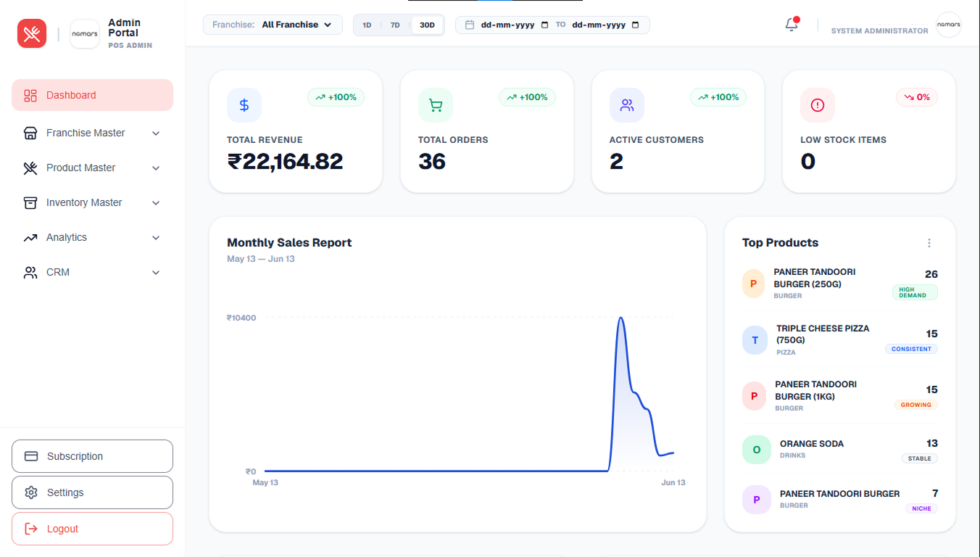Click the CONSISTENT tag
The image size is (980, 557).
point(911,349)
